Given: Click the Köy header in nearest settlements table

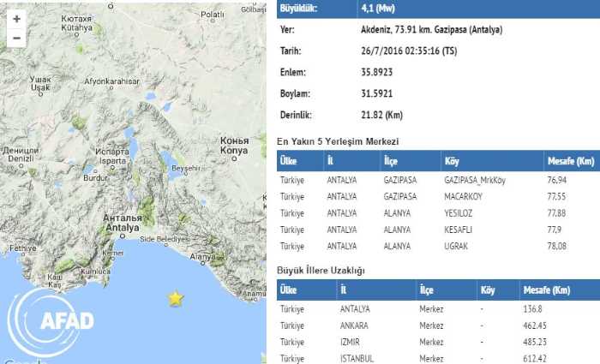Looking at the screenshot, I should [452, 161].
